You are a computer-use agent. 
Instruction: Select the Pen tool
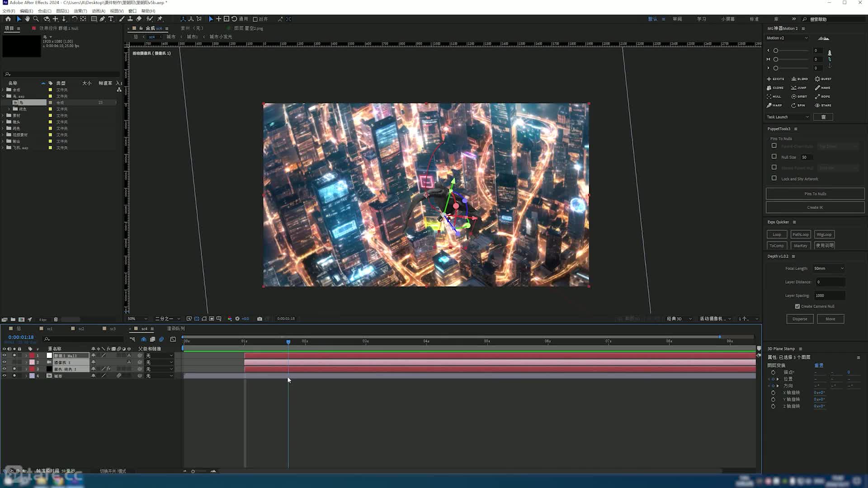(x=103, y=19)
